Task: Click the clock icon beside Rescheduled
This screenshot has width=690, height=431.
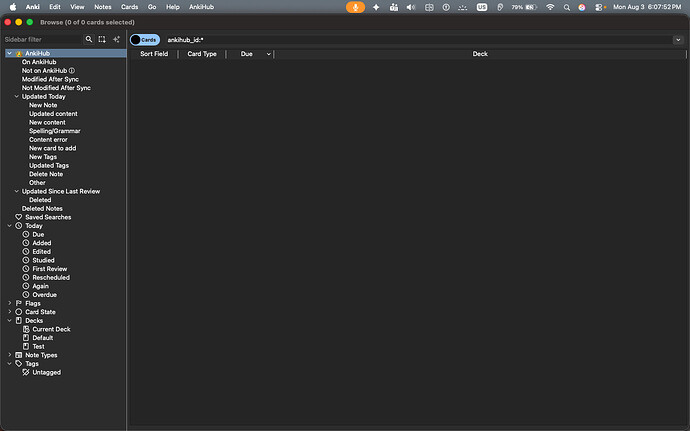Action: 26,277
